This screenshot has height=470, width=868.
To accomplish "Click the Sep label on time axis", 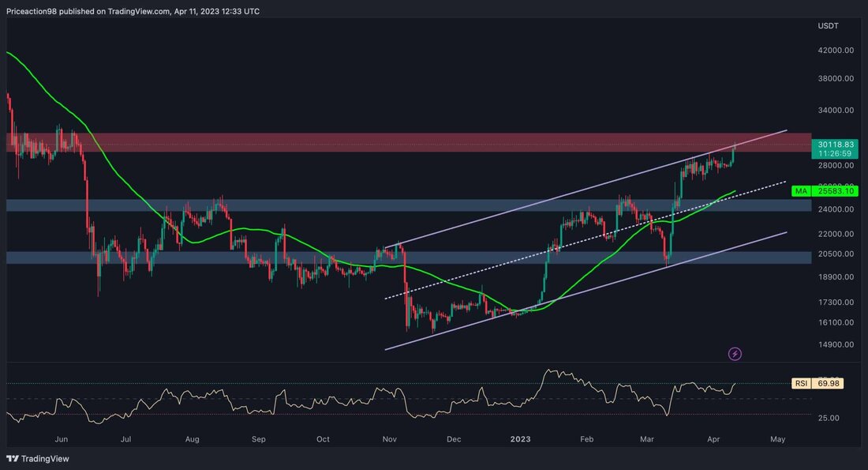I will click(x=259, y=439).
